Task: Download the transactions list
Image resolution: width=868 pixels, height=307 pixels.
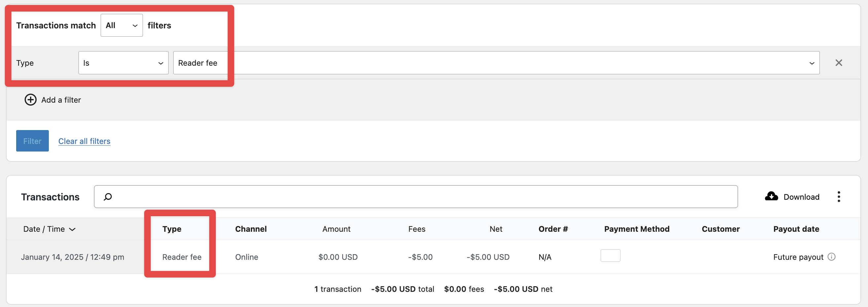Action: tap(792, 196)
